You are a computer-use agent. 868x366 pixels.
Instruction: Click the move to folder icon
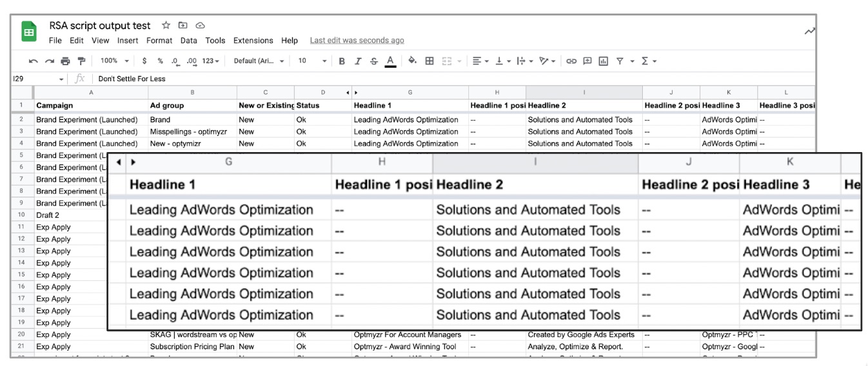click(x=183, y=26)
